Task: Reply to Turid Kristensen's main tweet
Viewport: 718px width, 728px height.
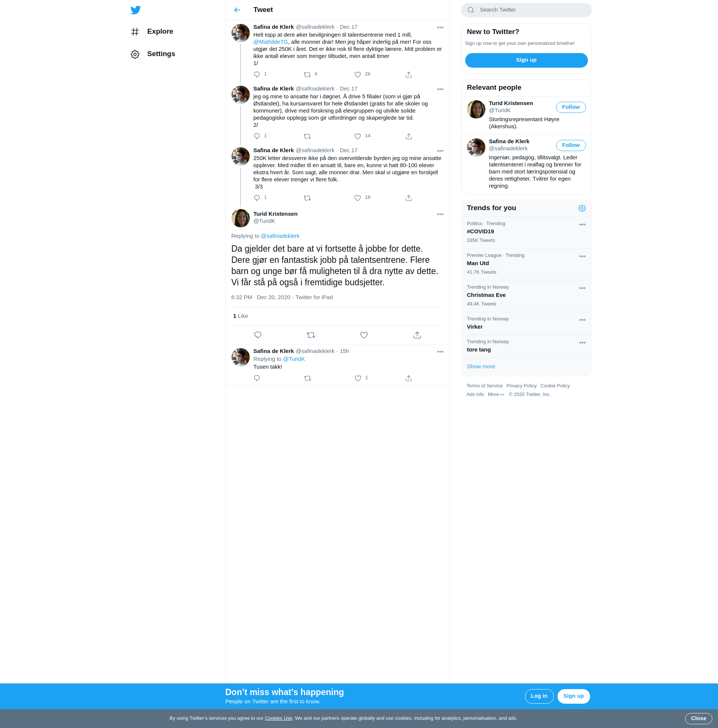Action: (258, 335)
